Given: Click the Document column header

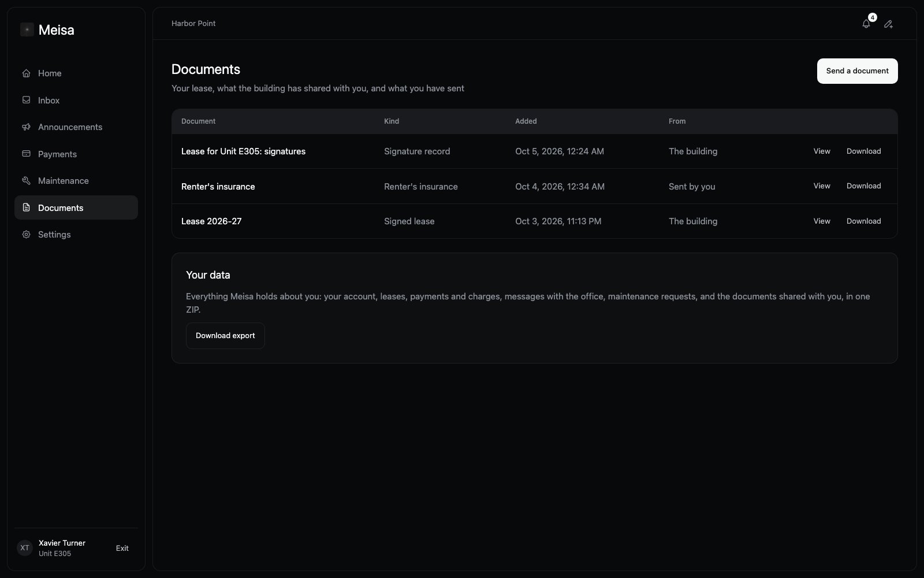Looking at the screenshot, I should click(x=198, y=121).
